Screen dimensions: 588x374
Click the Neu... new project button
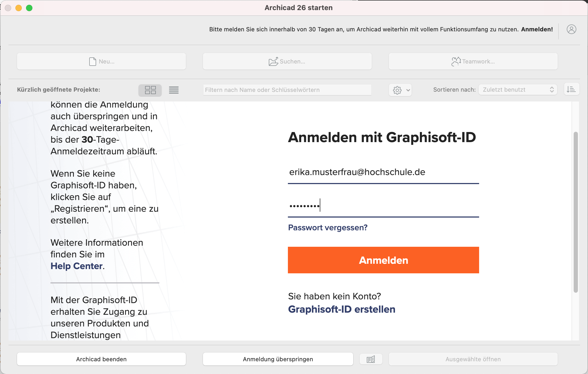coord(101,61)
